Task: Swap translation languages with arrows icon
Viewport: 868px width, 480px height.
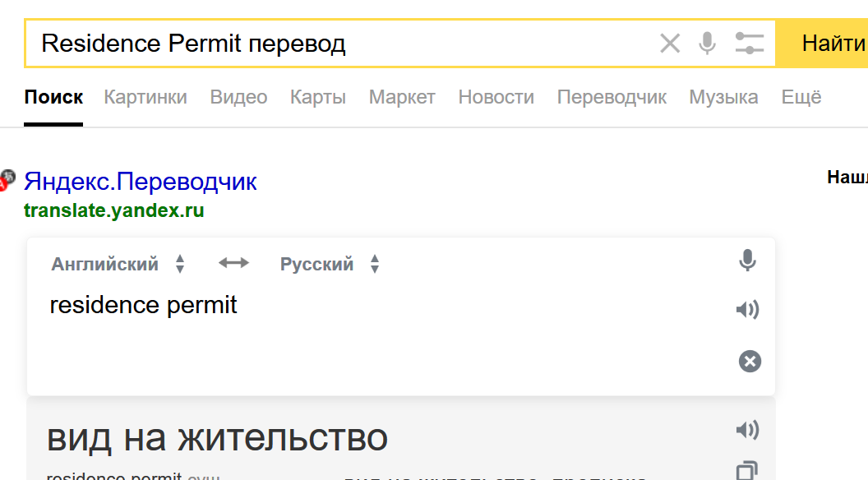Action: (x=233, y=263)
